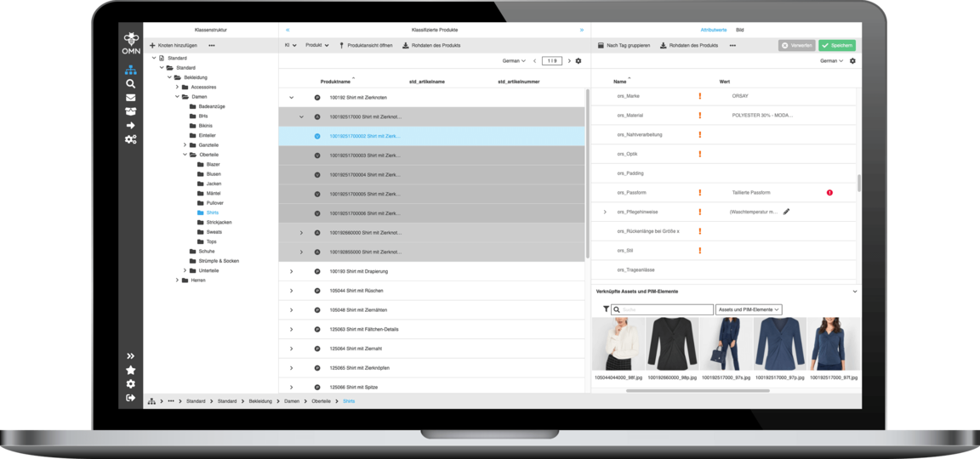Open the search icon in left sidebar

tap(130, 84)
